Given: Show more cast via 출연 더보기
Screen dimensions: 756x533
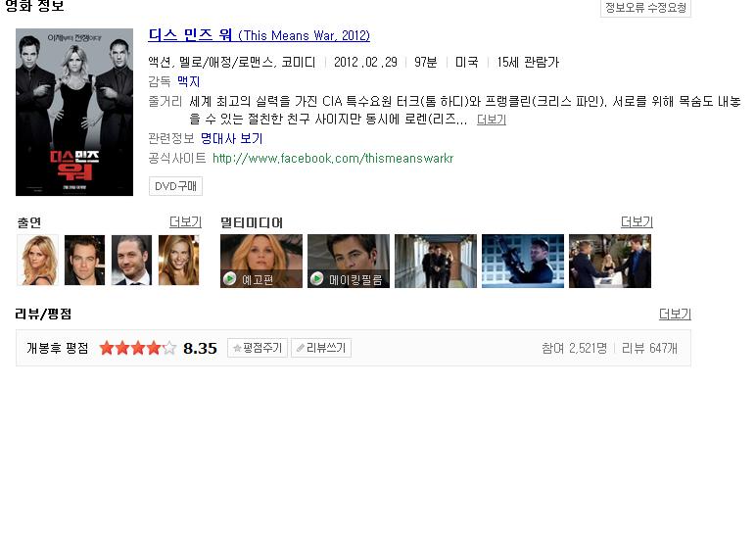Looking at the screenshot, I should [x=186, y=221].
